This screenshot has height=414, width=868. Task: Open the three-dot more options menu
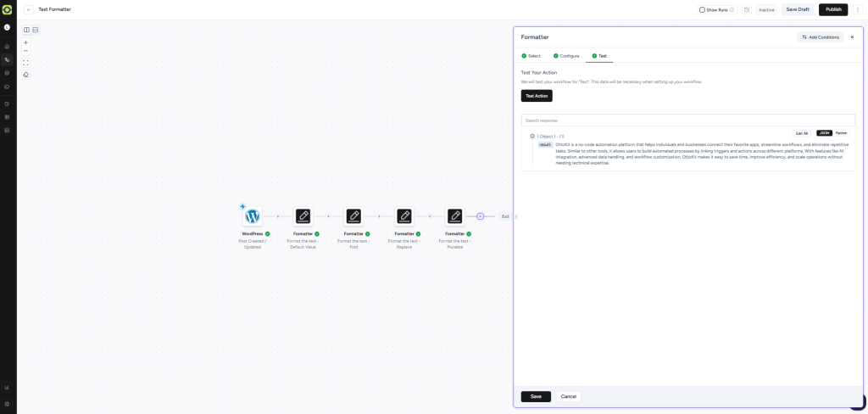857,9
